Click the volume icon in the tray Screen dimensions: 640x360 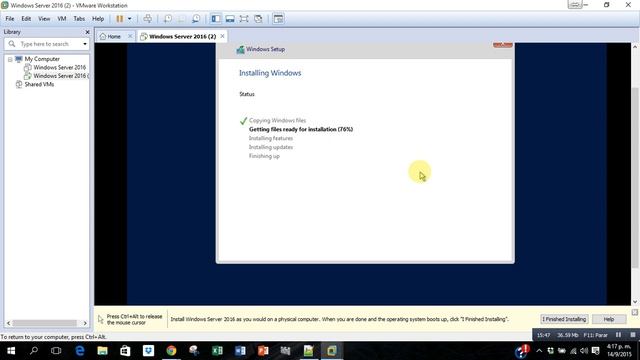[584, 351]
